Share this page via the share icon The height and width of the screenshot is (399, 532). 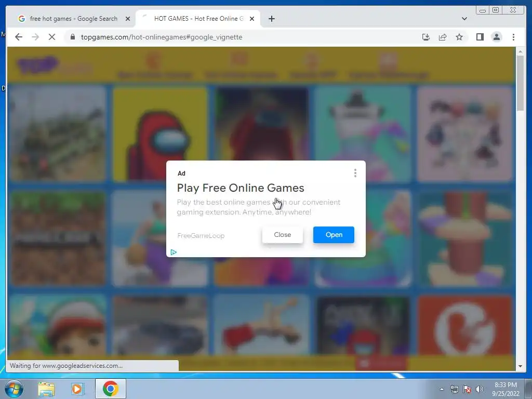pyautogui.click(x=443, y=37)
